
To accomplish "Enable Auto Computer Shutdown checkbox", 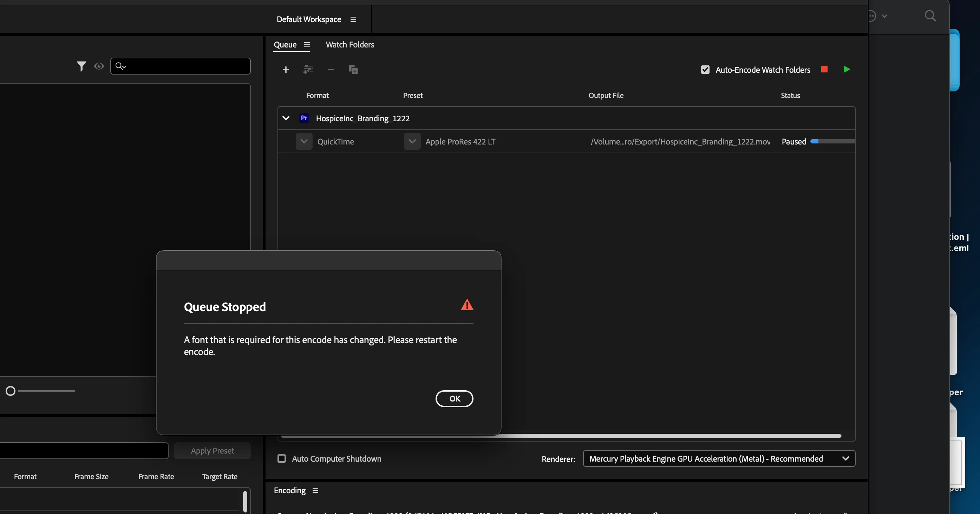I will tap(281, 459).
